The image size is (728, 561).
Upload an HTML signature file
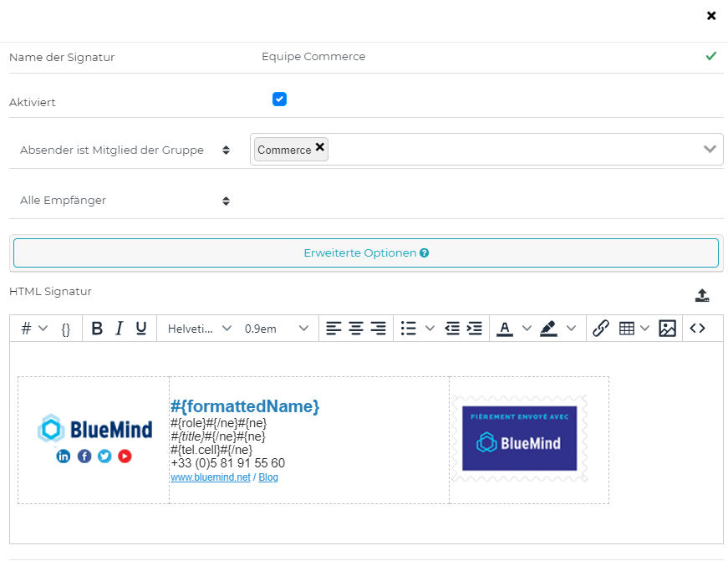702,295
